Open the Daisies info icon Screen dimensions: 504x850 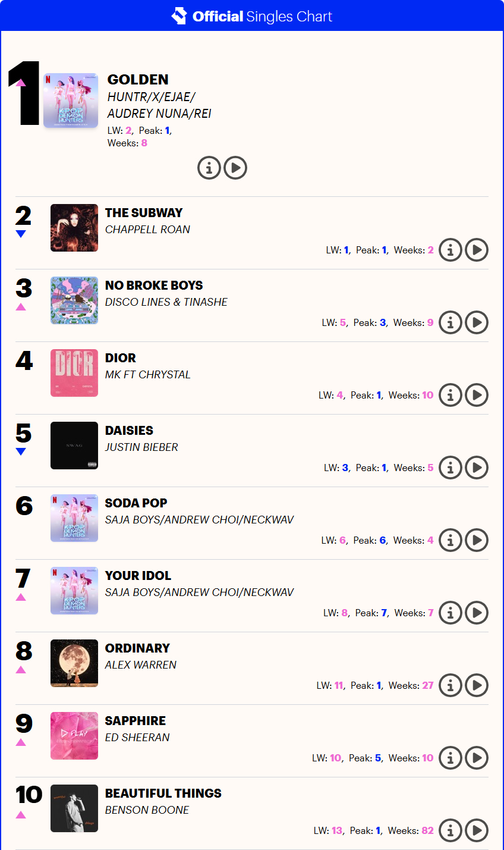(x=451, y=468)
